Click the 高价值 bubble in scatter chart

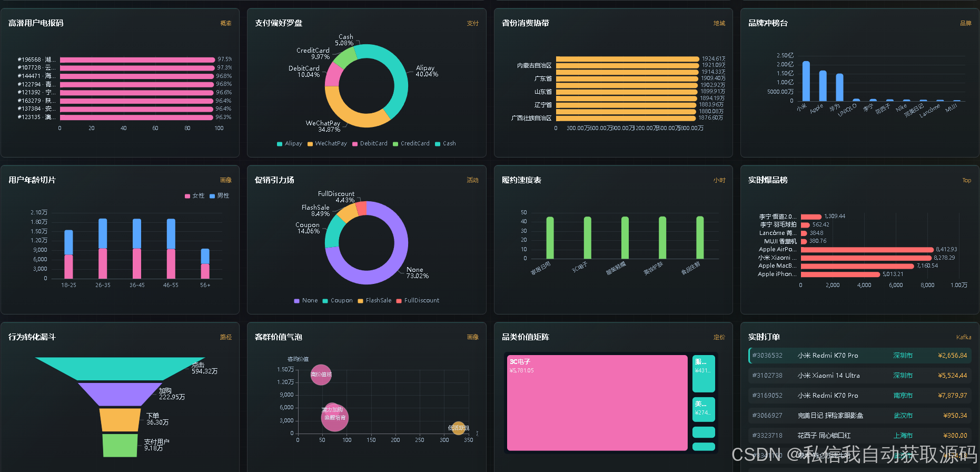[321, 375]
